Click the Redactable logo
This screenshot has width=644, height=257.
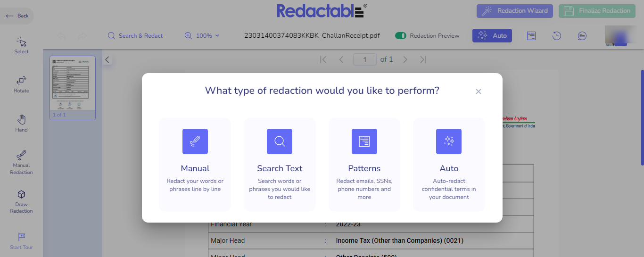[x=322, y=11]
